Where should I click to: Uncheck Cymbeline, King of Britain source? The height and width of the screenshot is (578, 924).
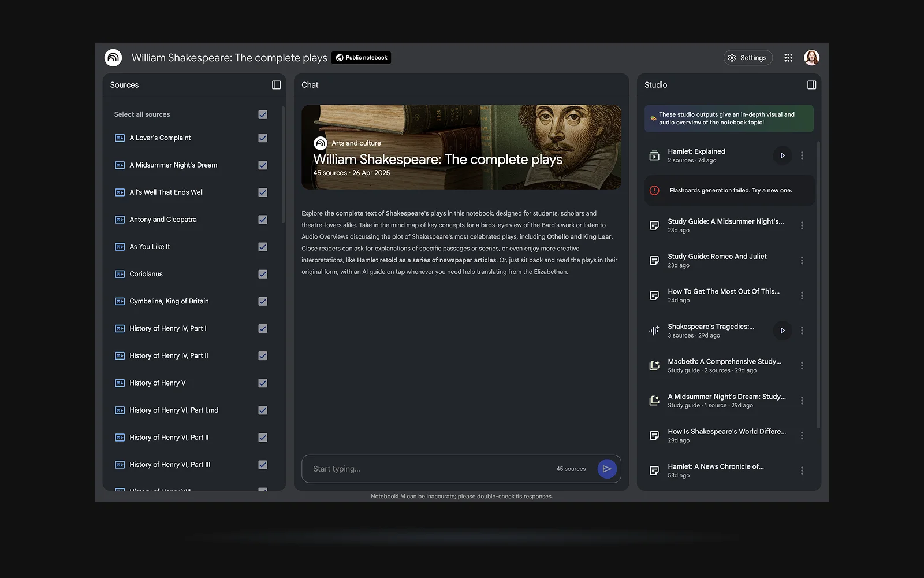click(x=263, y=301)
